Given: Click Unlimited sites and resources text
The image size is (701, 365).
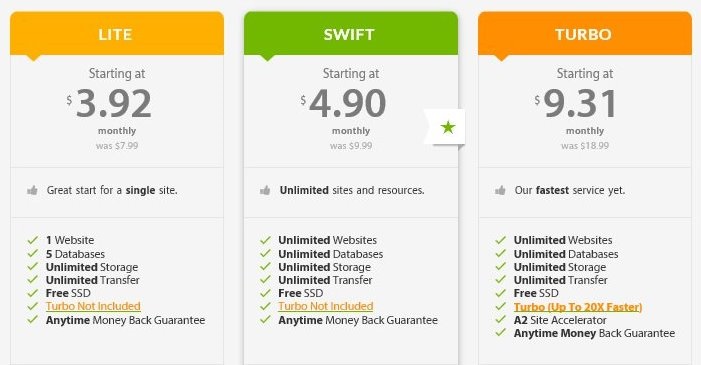Looking at the screenshot, I should [352, 190].
